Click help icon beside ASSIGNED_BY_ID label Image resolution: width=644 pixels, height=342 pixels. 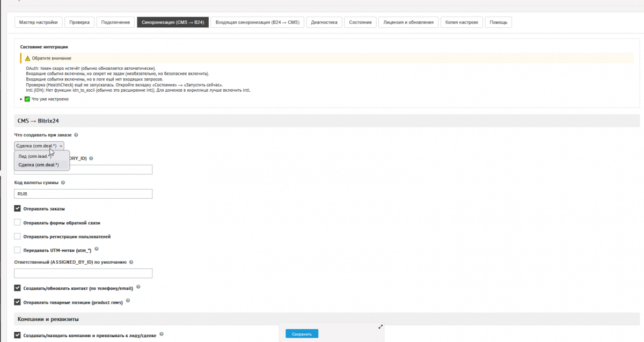[131, 263]
